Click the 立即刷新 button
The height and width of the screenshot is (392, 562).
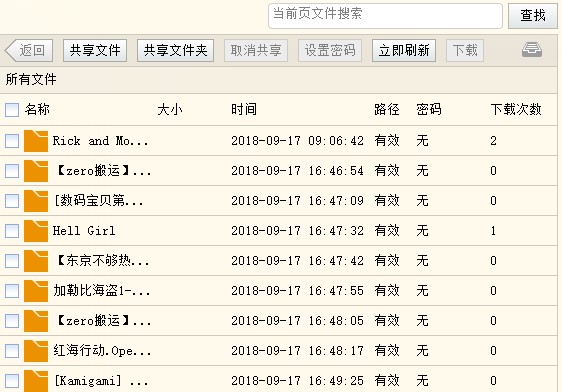point(404,51)
